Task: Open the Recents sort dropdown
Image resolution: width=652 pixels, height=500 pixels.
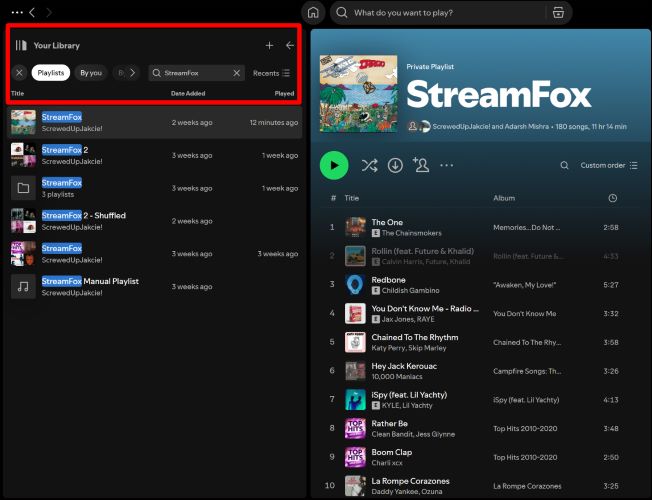Action: [271, 73]
